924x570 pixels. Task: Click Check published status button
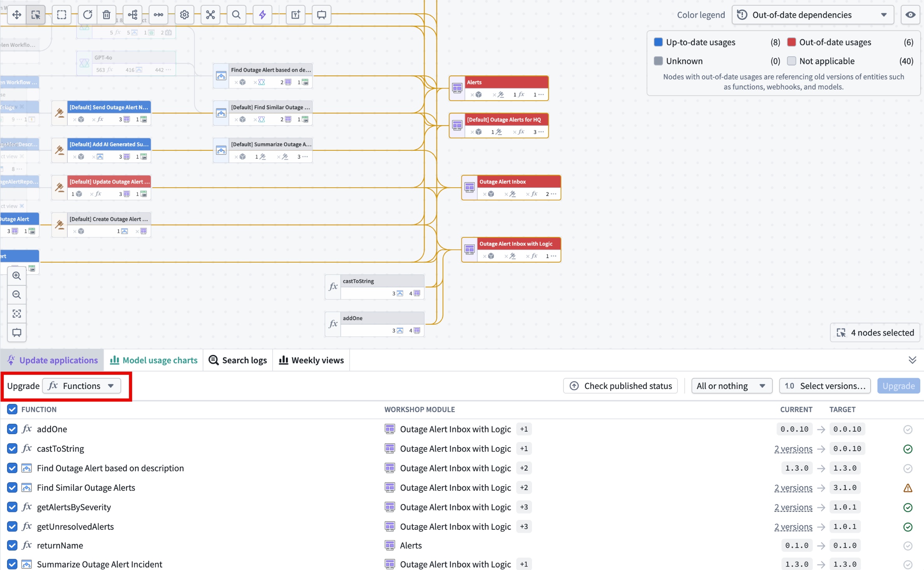click(621, 386)
